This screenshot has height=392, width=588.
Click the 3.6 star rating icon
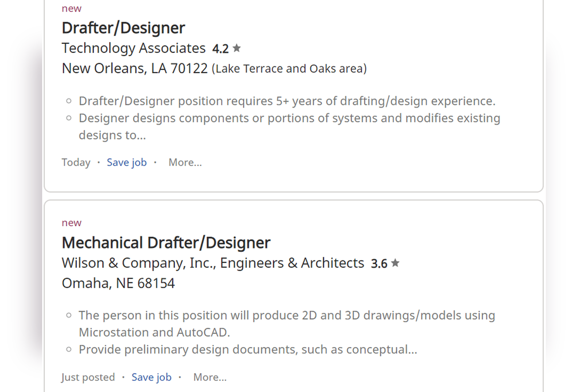[x=395, y=263]
